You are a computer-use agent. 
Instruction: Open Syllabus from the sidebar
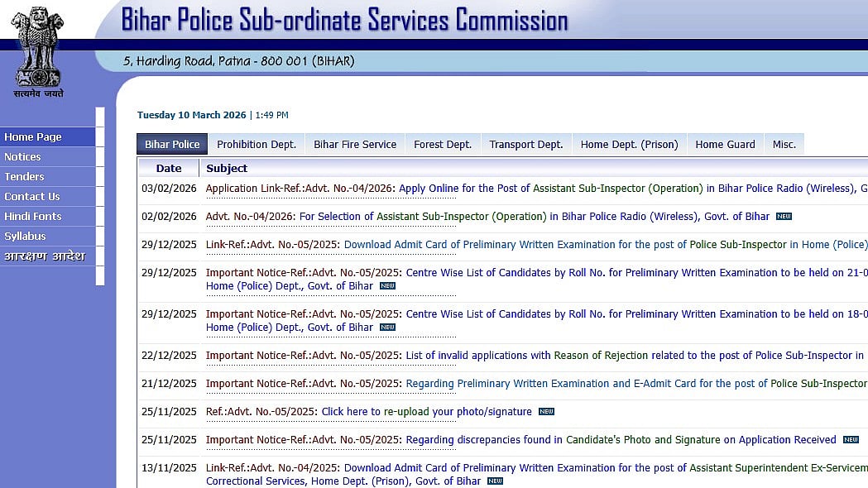(25, 237)
